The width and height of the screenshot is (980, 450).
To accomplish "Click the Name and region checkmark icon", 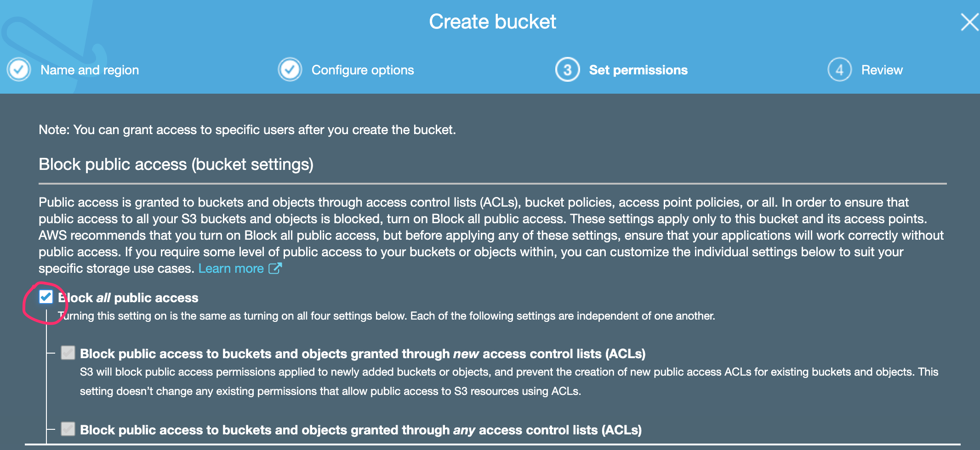I will pyautogui.click(x=19, y=70).
